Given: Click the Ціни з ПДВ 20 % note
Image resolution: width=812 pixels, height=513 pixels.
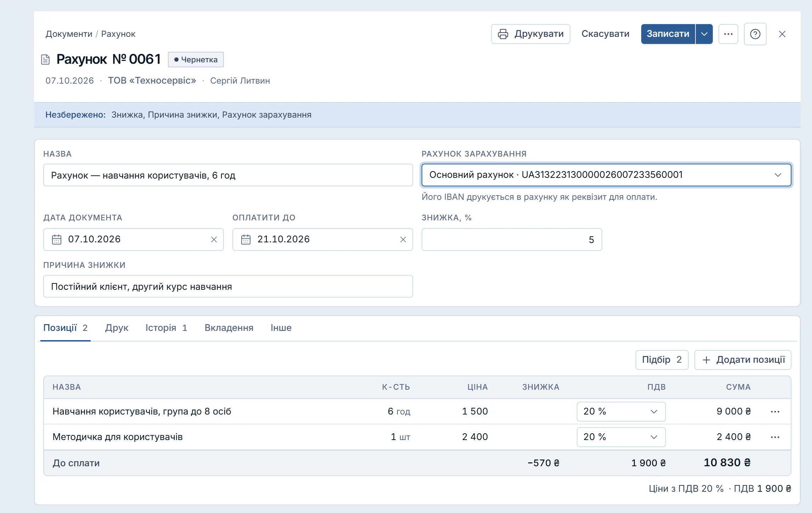Looking at the screenshot, I should tap(686, 489).
